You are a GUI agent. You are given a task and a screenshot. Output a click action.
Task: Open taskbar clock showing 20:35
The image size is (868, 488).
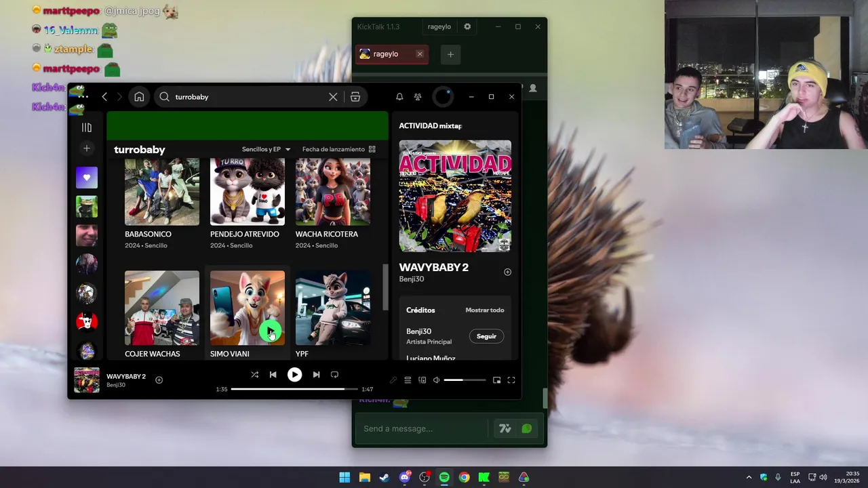pyautogui.click(x=847, y=477)
